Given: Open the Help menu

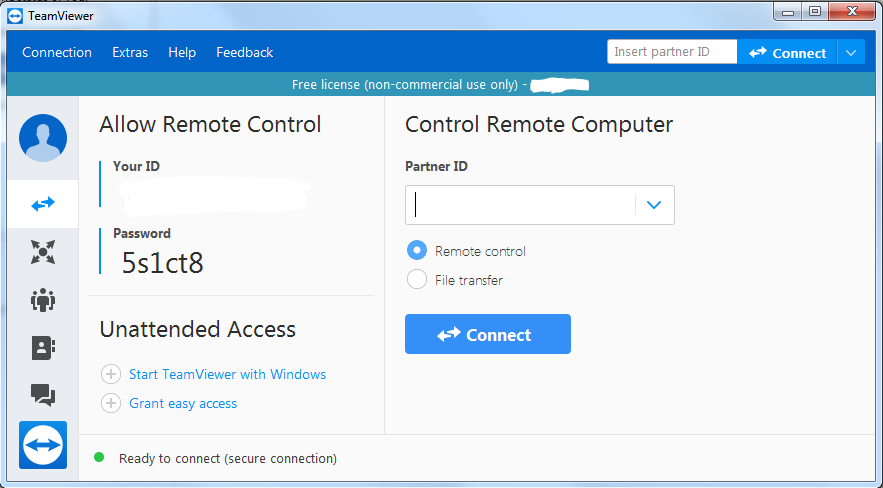Looking at the screenshot, I should click(182, 52).
